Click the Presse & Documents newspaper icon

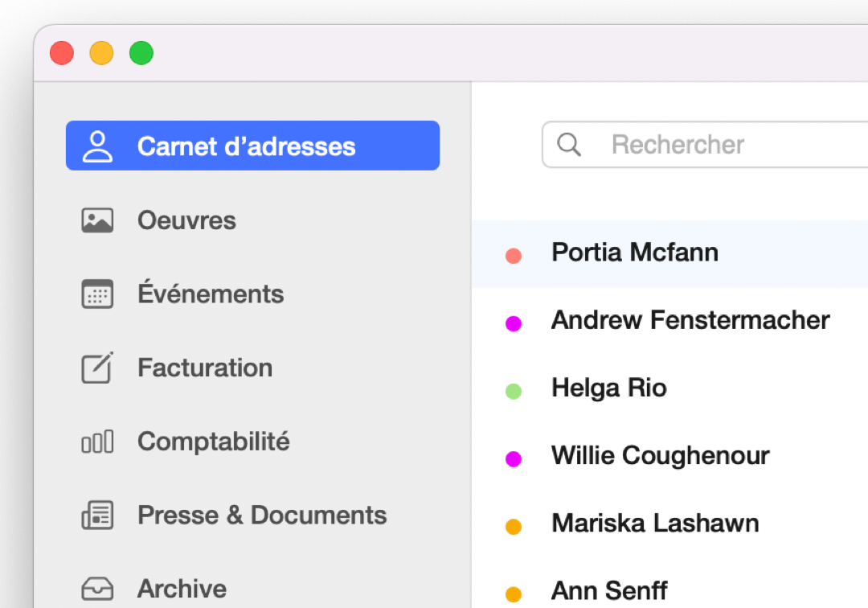click(97, 516)
